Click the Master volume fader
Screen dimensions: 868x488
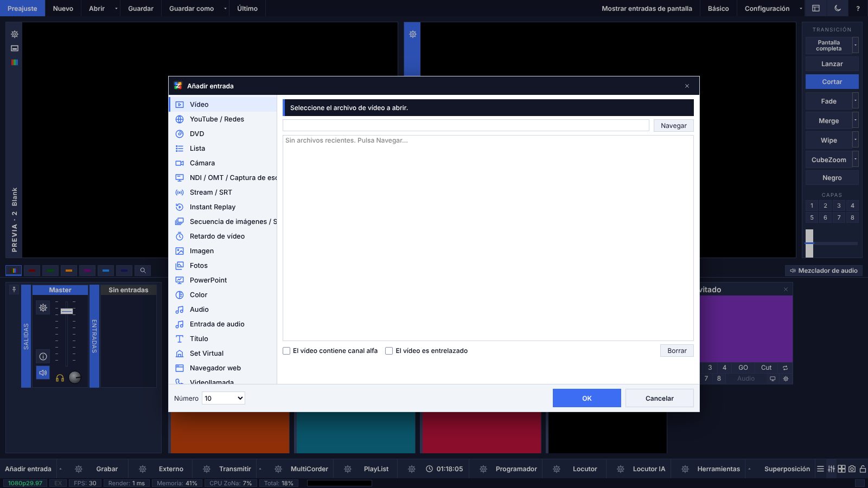click(67, 311)
